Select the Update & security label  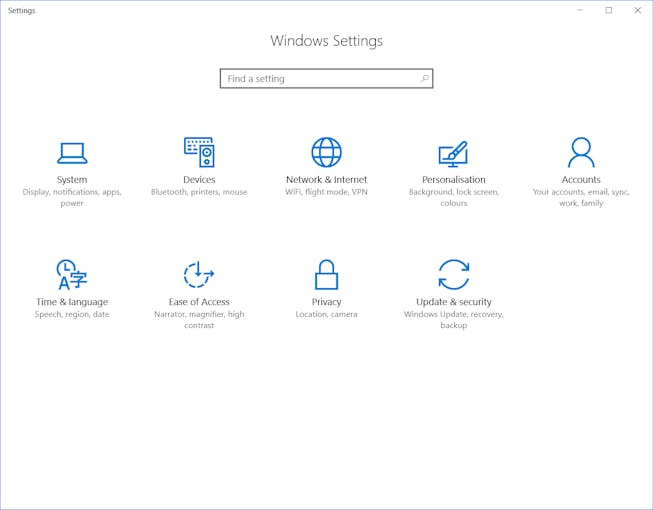454,302
